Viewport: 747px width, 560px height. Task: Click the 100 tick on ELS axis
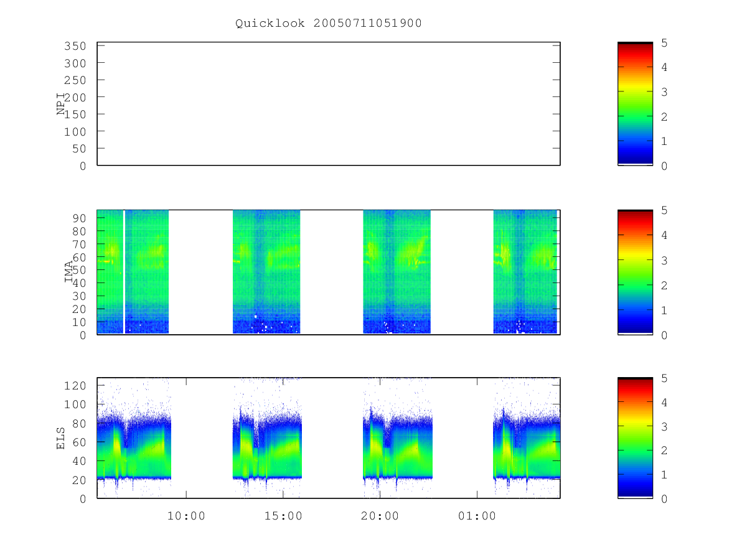coord(75,404)
